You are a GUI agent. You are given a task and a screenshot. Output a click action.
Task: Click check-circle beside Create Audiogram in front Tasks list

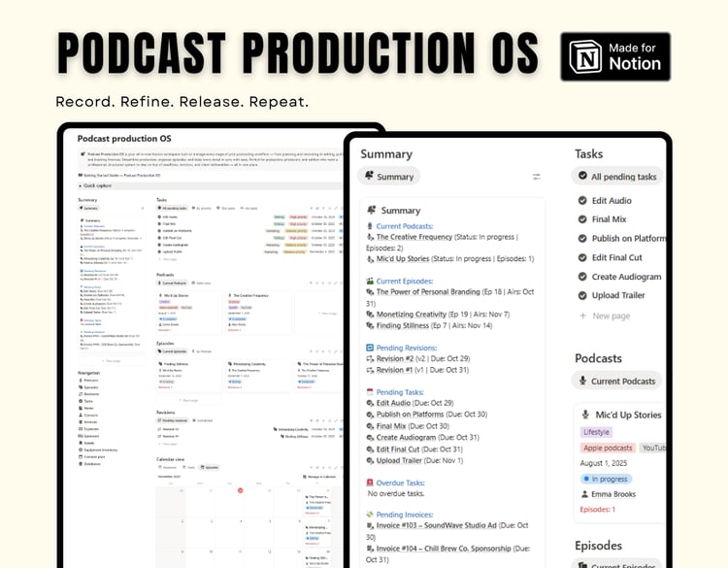pyautogui.click(x=582, y=277)
